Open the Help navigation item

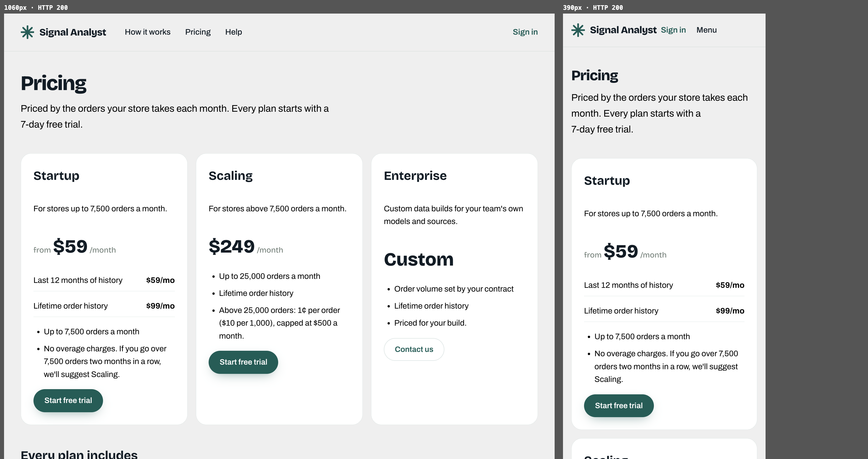233,32
